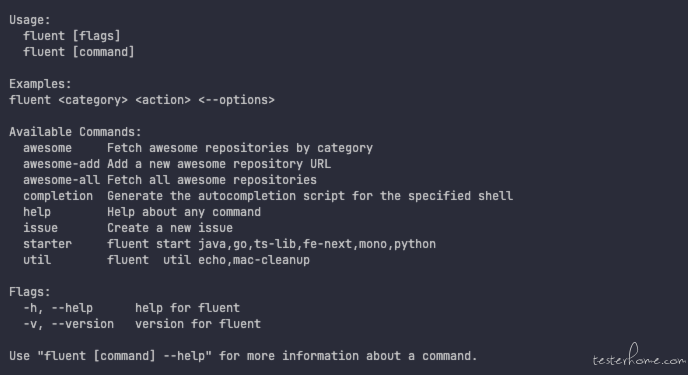Click the 'awesome' command name
The image size is (688, 375).
click(47, 148)
